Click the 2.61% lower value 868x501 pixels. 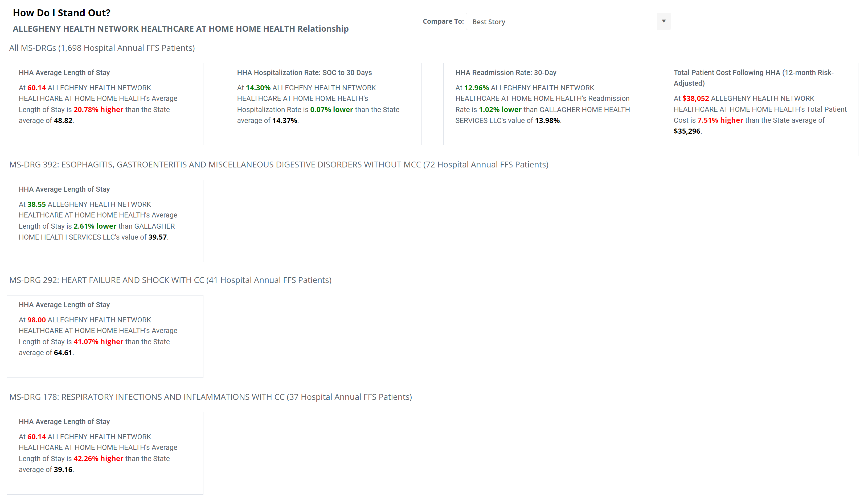[x=95, y=226]
